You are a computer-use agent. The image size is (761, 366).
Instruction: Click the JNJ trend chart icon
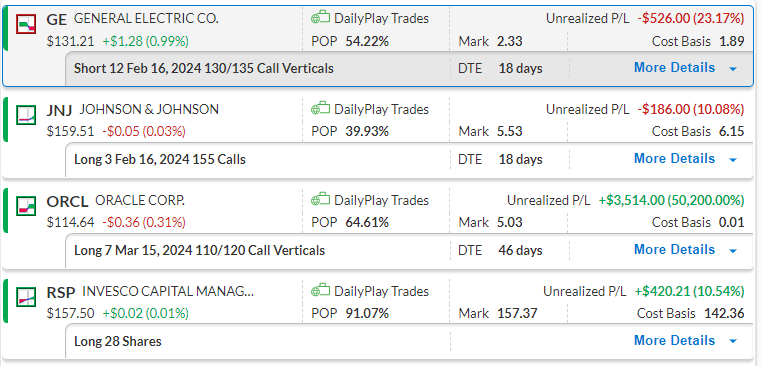pyautogui.click(x=26, y=115)
